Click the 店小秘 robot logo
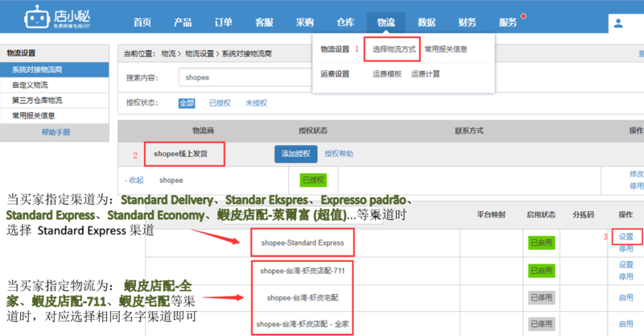The image size is (644, 336). (x=57, y=17)
